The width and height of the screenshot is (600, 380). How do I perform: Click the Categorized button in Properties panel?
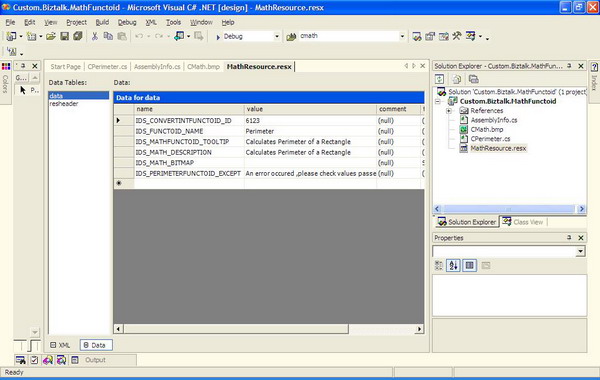(439, 265)
